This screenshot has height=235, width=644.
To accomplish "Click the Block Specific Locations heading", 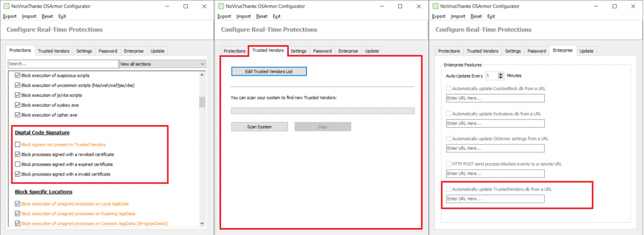I will tap(43, 192).
